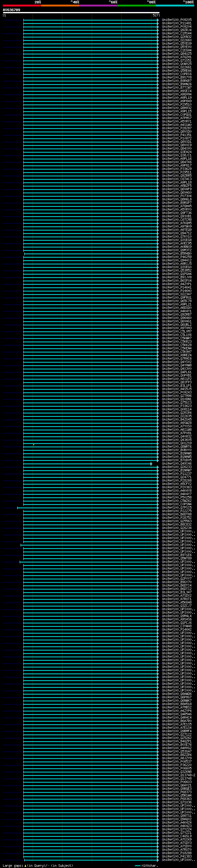Select hit UniRef100_Q5ME66
Viewport: 197px width, 868px height.
click(x=176, y=71)
